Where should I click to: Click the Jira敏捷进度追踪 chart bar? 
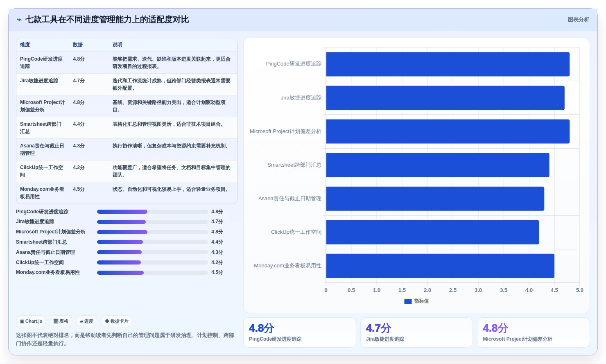(445, 98)
